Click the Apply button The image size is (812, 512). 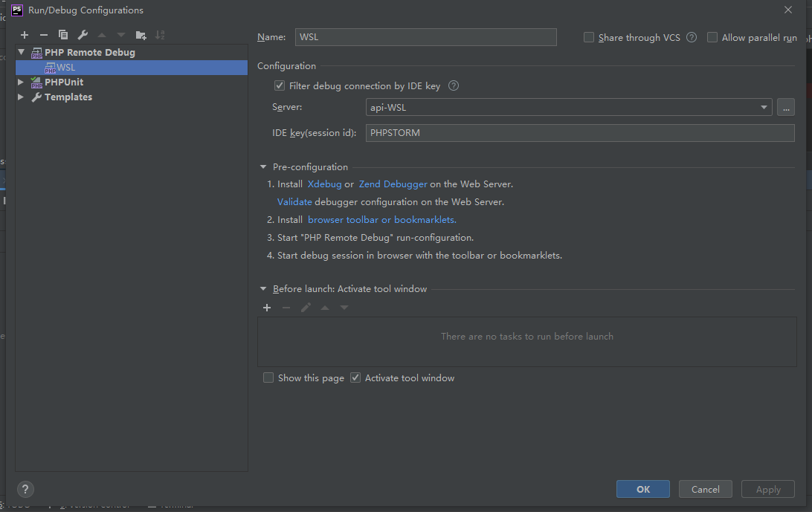pos(768,489)
